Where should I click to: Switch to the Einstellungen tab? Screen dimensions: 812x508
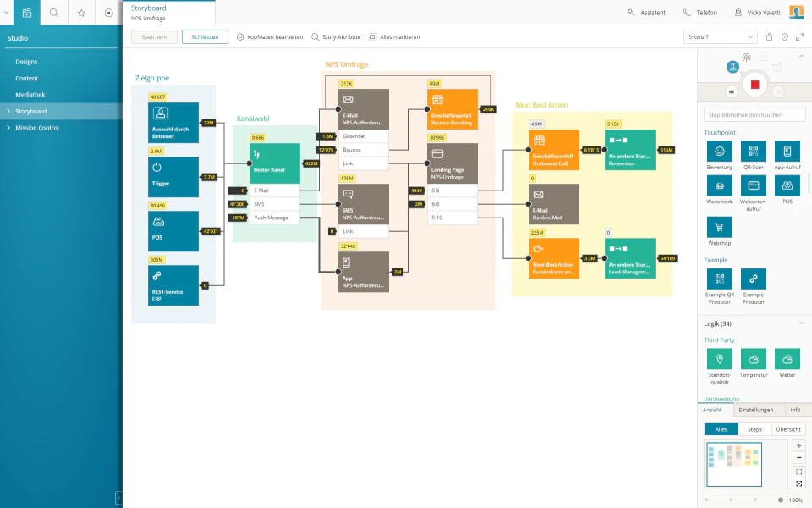pos(756,410)
